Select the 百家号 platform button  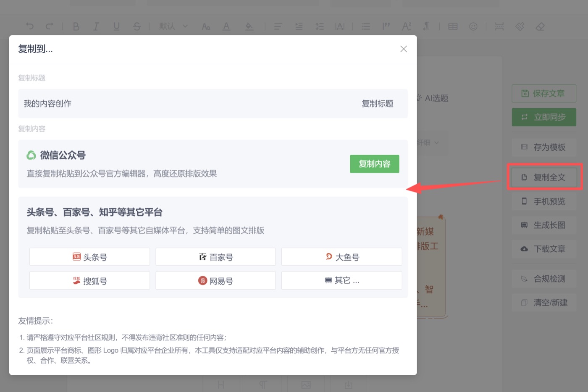[215, 257]
